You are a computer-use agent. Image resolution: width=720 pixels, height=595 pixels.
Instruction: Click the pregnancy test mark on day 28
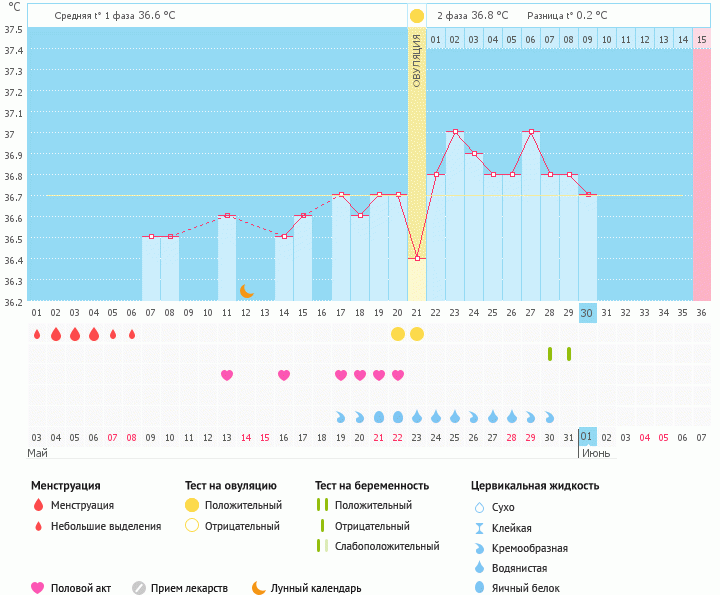click(550, 354)
